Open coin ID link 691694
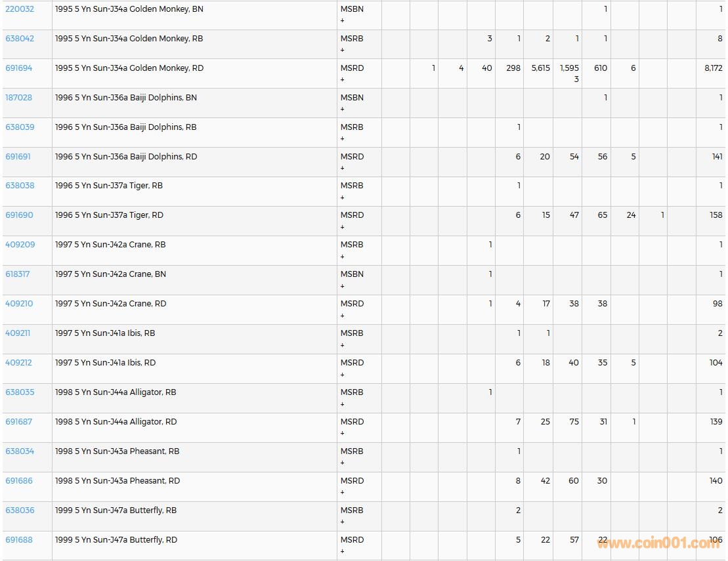The width and height of the screenshot is (728, 561). (x=19, y=68)
